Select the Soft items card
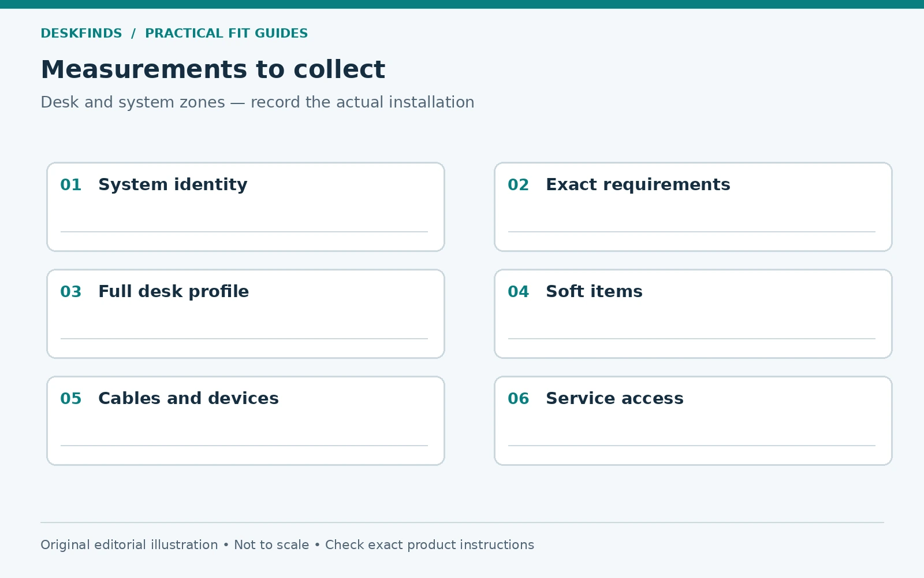This screenshot has width=924, height=578. click(693, 314)
